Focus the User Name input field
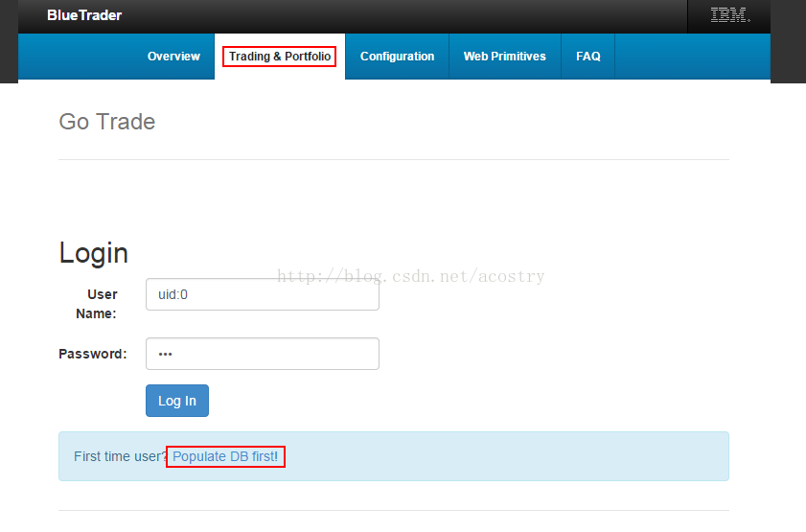Screen dimensions: 806x532 (x=262, y=295)
